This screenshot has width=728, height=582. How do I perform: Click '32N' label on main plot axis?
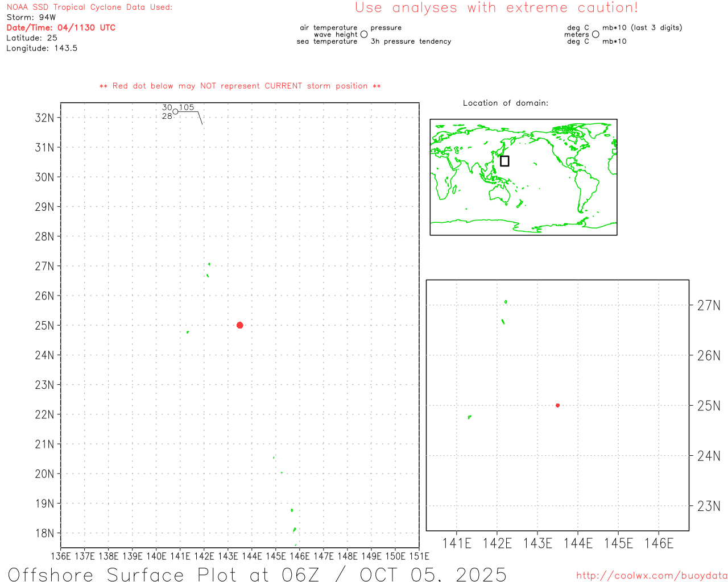point(44,118)
